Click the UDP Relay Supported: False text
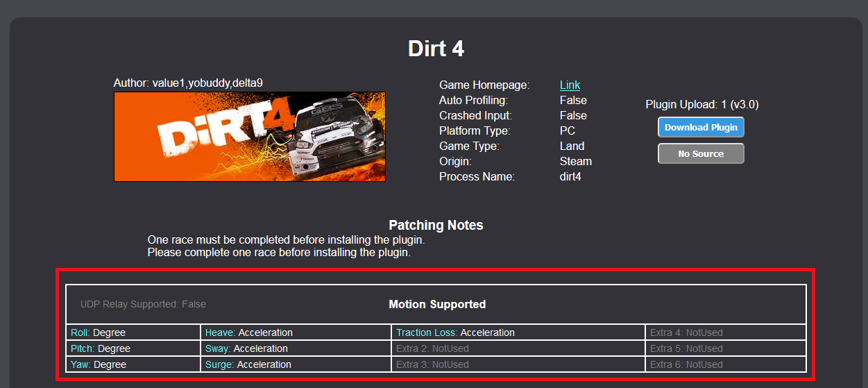 click(x=143, y=304)
